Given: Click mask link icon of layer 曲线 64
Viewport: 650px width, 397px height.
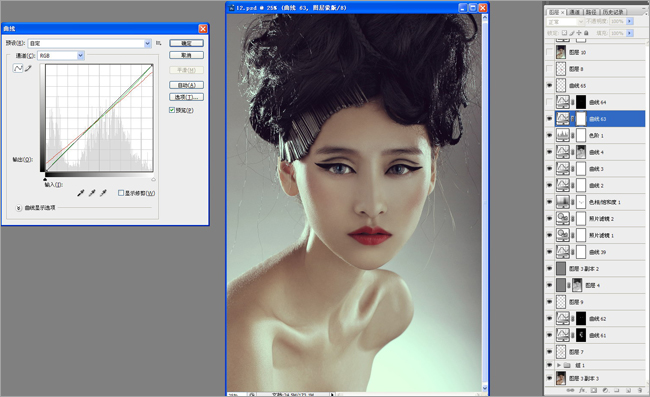Looking at the screenshot, I should pos(572,102).
